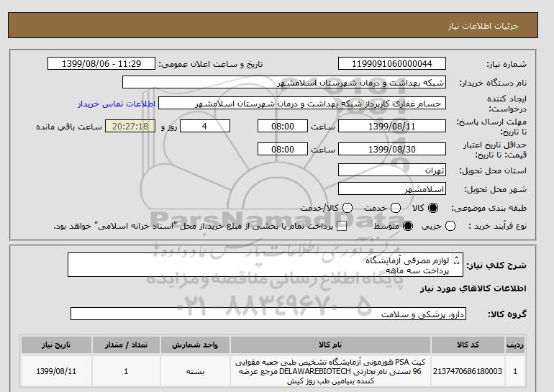Viewport: 554px width, 392px height.
Task: Click the PSA kit product name cell
Action: click(330, 371)
